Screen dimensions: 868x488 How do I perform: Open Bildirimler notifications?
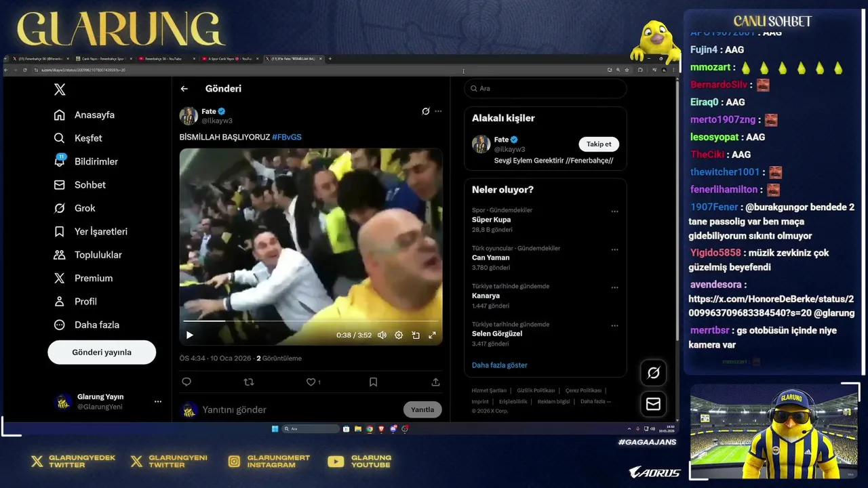tap(86, 161)
